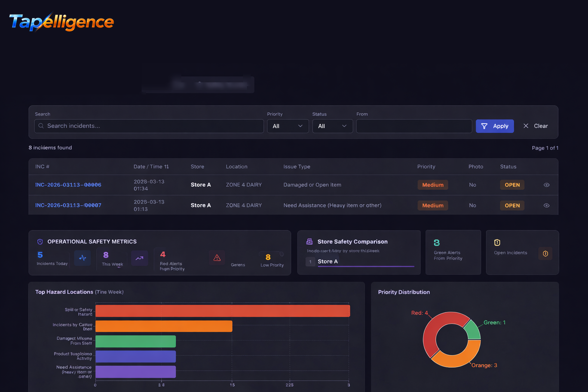Click the funnel icon in Apply button
The image size is (588, 392).
tap(484, 126)
